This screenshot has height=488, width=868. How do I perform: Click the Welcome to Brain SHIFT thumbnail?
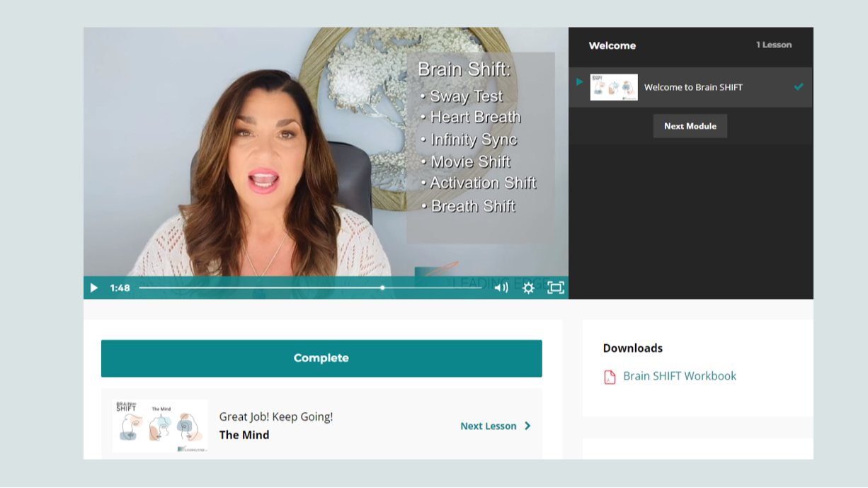[614, 87]
